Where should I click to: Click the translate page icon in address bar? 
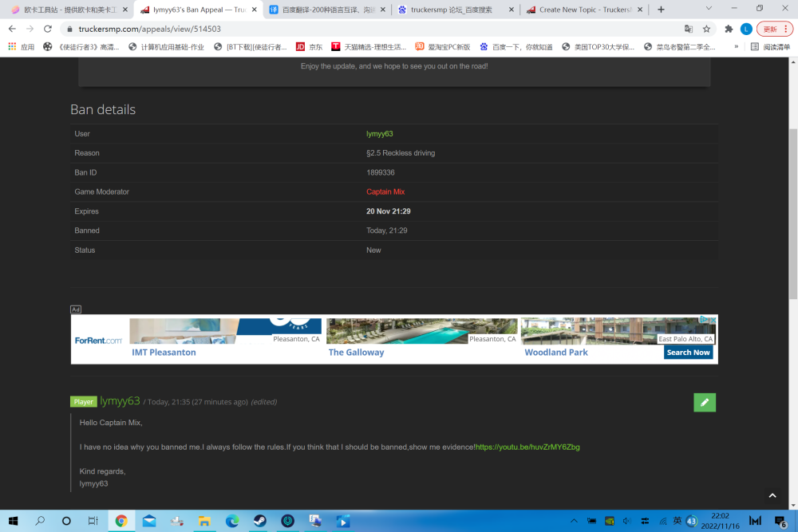coord(688,29)
